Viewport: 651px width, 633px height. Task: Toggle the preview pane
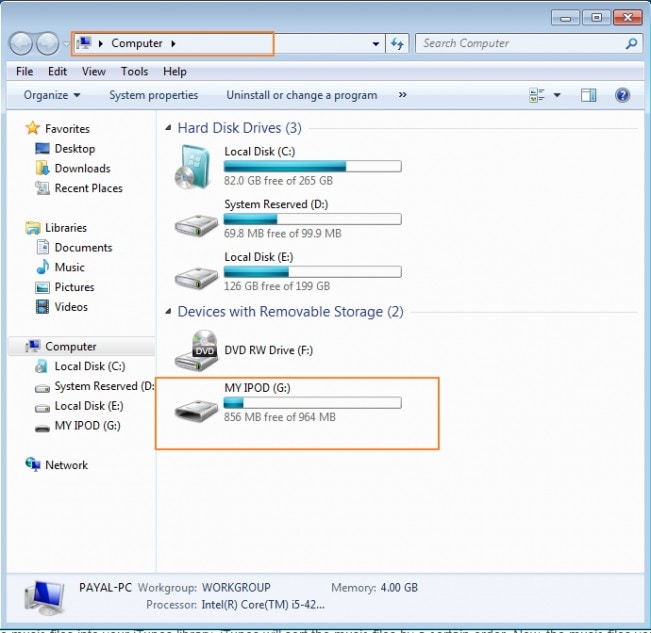click(x=588, y=95)
